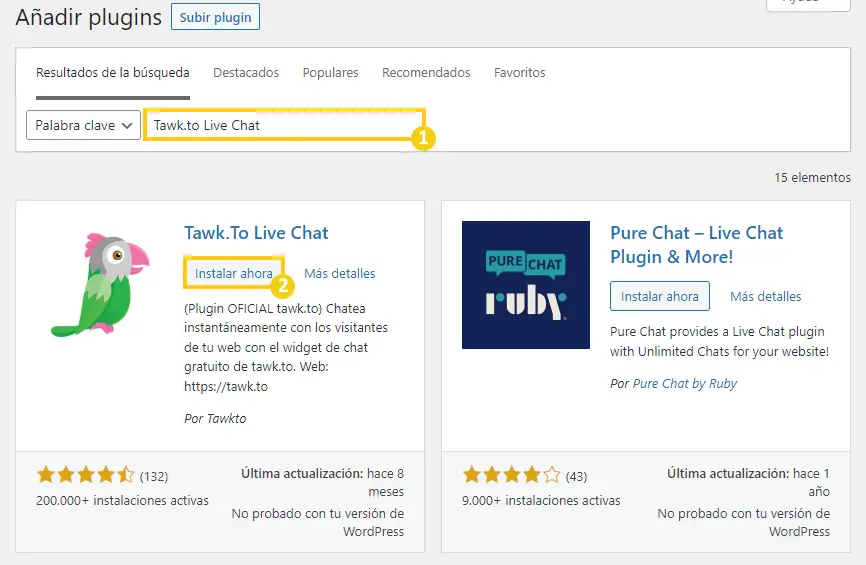Click the Subir plugin button
Screen dimensions: 866x565
click(215, 17)
